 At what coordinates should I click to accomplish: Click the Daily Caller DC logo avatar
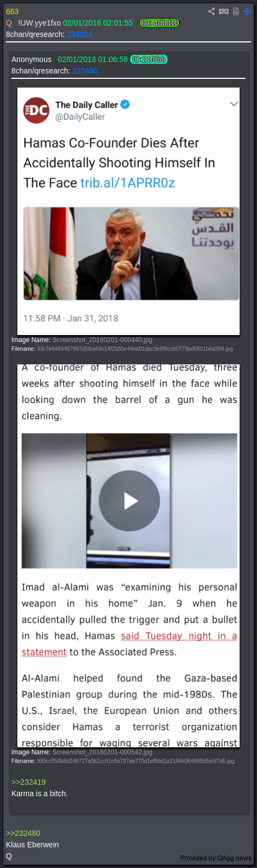click(x=36, y=110)
